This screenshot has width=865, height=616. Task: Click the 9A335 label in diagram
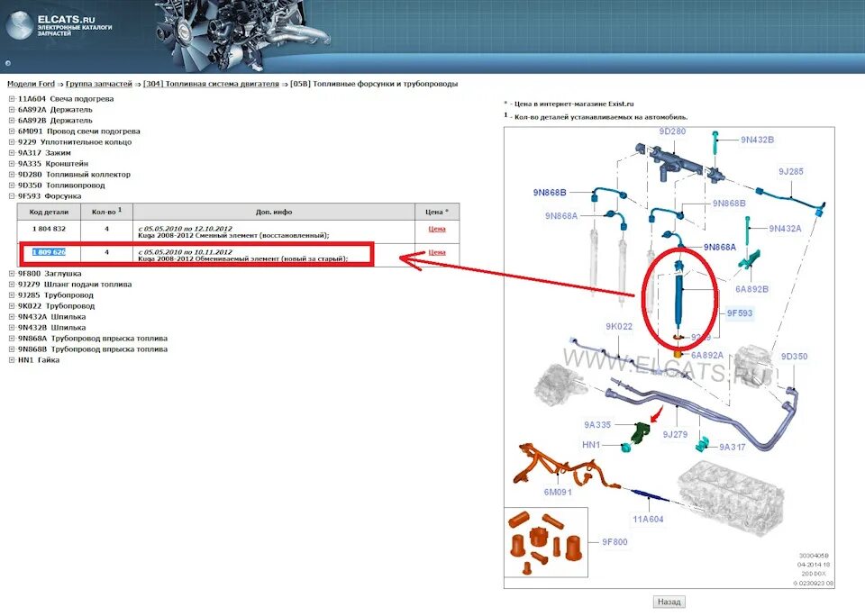pos(597,425)
